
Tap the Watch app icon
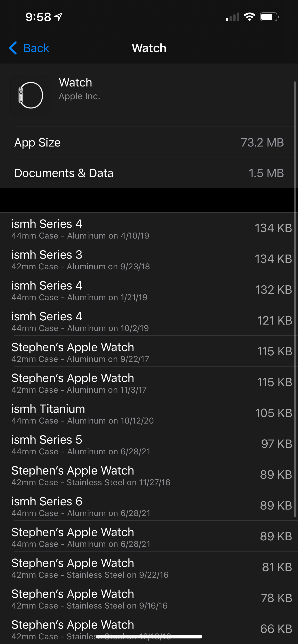[x=31, y=95]
